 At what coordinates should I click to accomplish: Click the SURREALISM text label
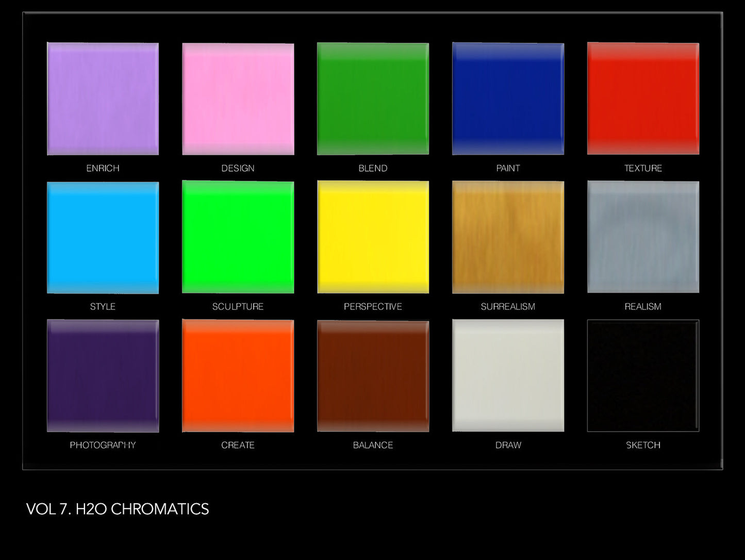508,307
